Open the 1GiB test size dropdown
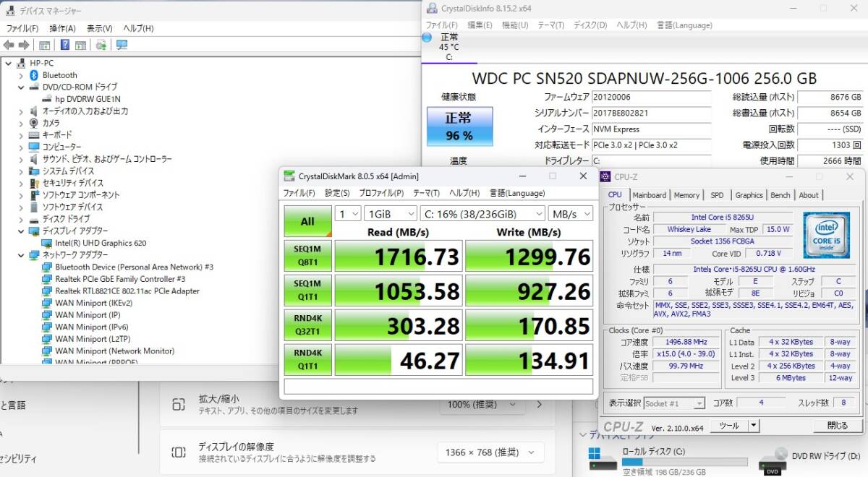This screenshot has width=868, height=477. 391,214
